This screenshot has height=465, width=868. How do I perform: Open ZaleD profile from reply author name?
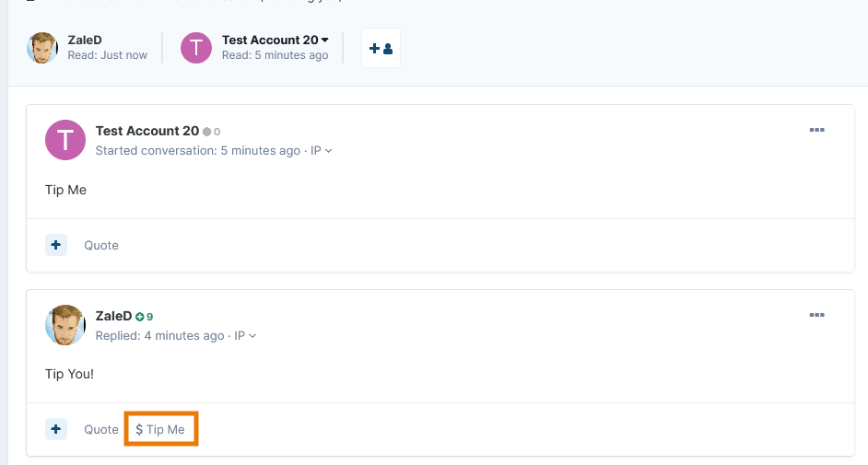(x=113, y=316)
